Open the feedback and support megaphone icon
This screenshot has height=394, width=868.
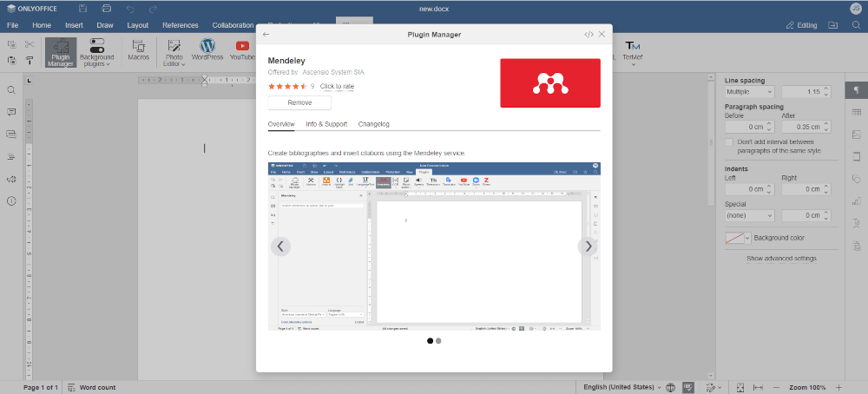[11, 179]
